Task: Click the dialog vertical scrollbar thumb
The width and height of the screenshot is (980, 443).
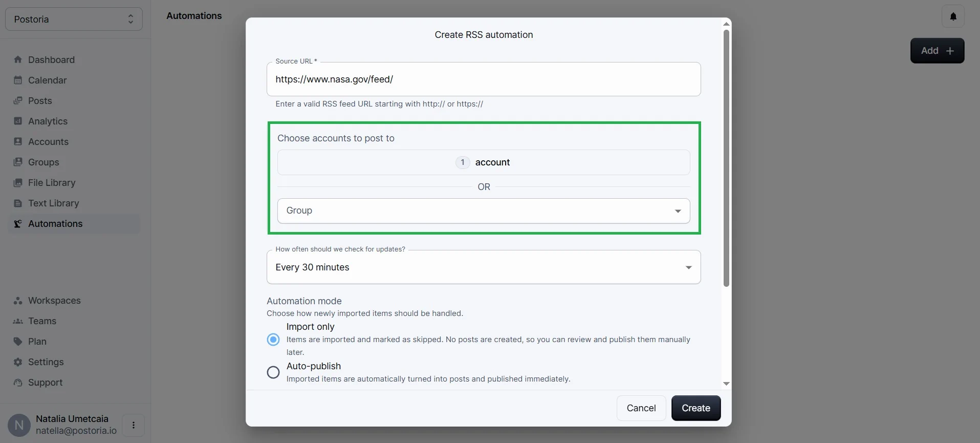Action: point(726,158)
